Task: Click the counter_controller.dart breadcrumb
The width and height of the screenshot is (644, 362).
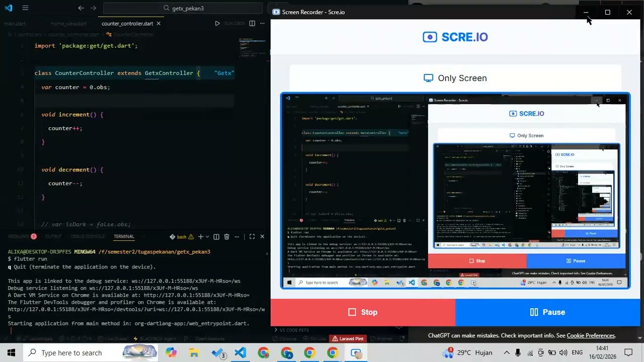Action: tap(73, 35)
